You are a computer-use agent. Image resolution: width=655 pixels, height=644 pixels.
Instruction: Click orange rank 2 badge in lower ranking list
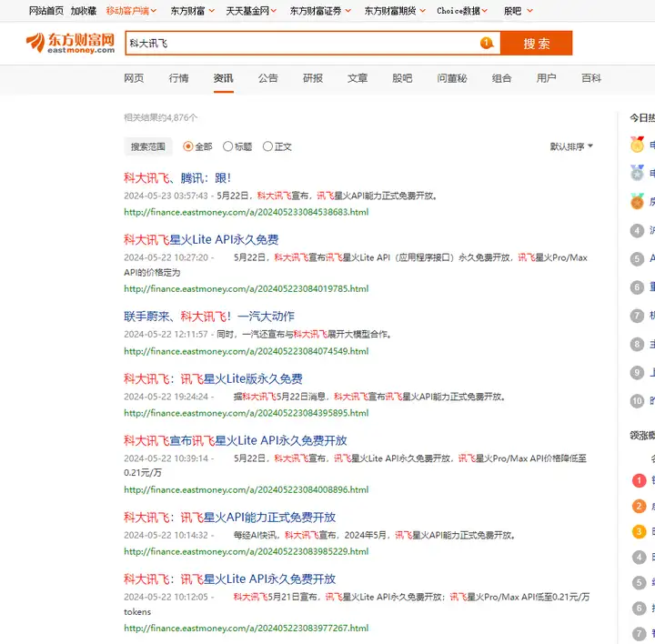pyautogui.click(x=640, y=506)
